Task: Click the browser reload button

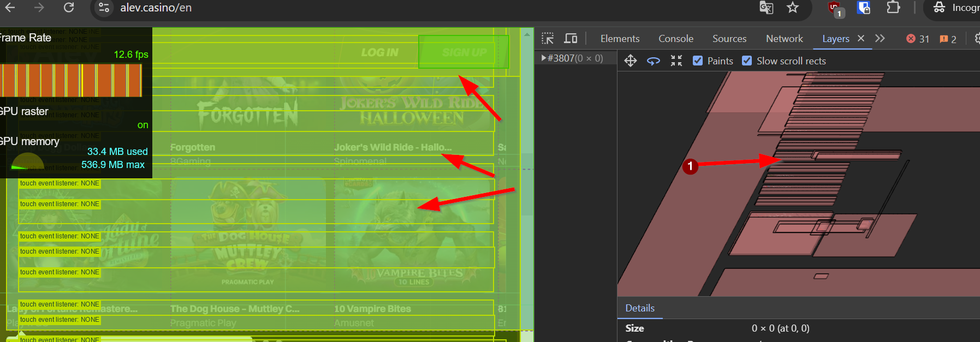Action: pos(69,8)
